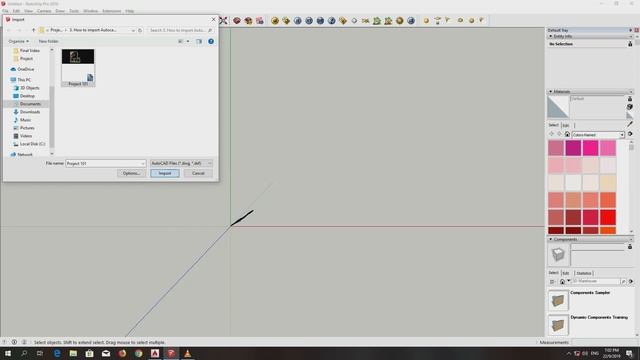Click the Import button

point(165,173)
